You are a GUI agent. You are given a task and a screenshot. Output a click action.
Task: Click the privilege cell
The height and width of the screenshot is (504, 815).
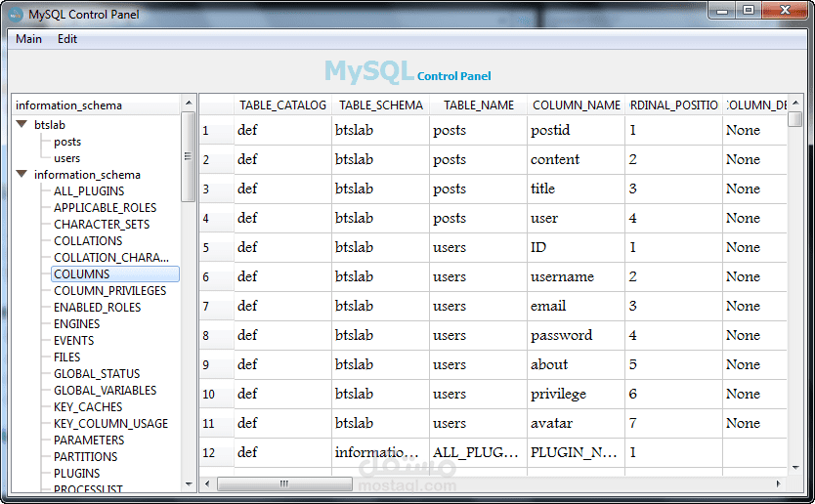coord(577,394)
